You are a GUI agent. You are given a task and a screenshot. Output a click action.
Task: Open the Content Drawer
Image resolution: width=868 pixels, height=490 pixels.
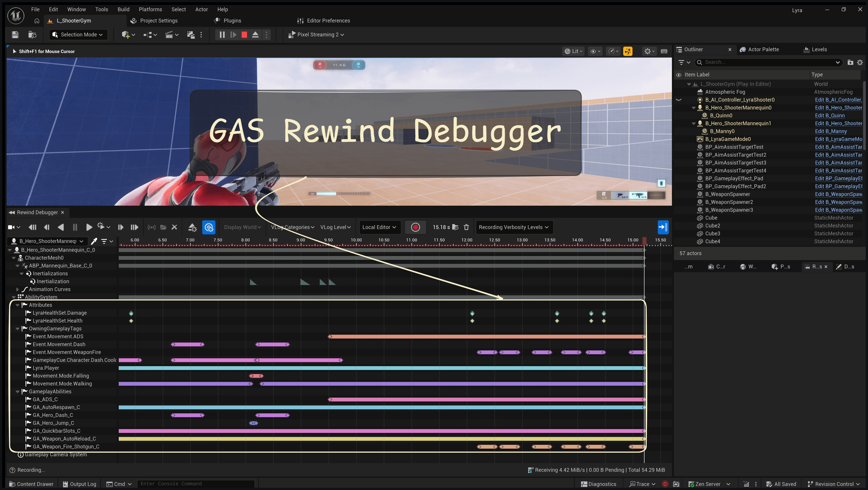click(31, 484)
